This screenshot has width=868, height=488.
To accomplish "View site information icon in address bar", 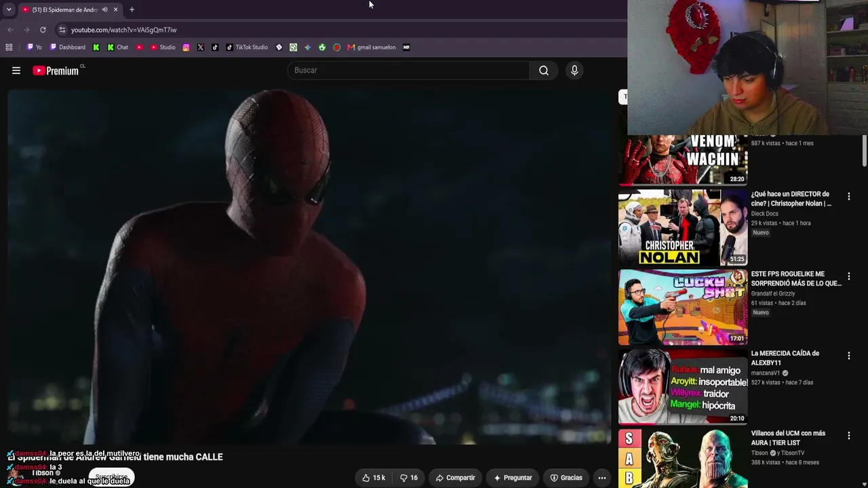I will (62, 30).
